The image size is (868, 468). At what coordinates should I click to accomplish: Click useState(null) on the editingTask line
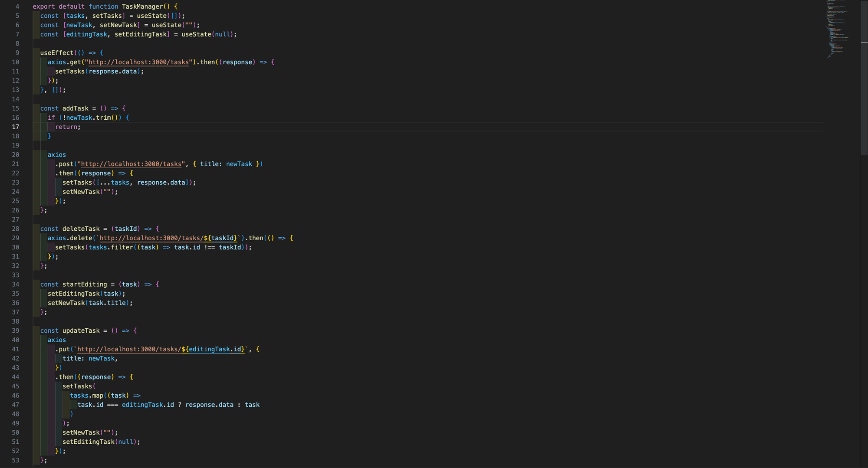(208, 34)
